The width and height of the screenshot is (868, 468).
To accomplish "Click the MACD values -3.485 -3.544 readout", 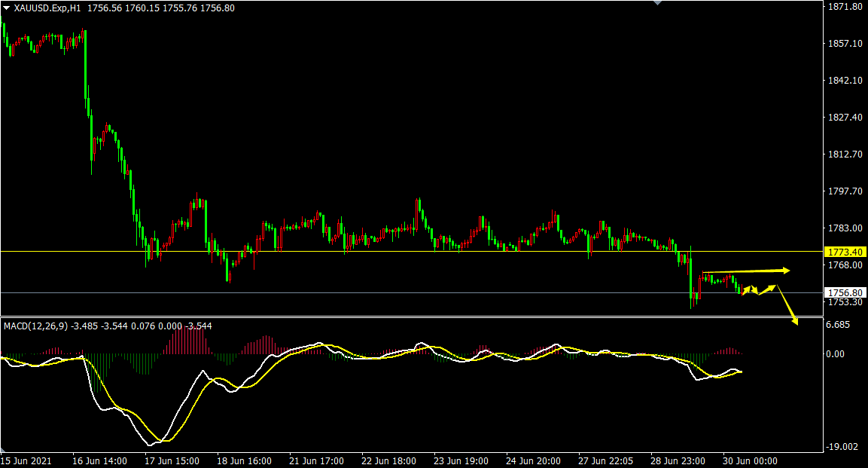I will pos(100,326).
